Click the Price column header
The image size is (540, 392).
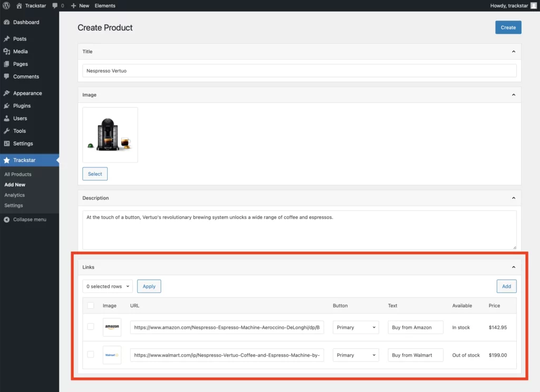click(494, 305)
